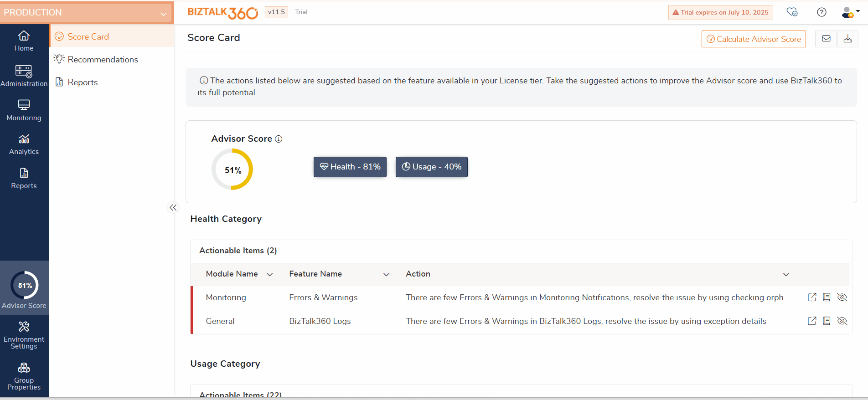Open Analytics from the sidebar

click(x=24, y=144)
